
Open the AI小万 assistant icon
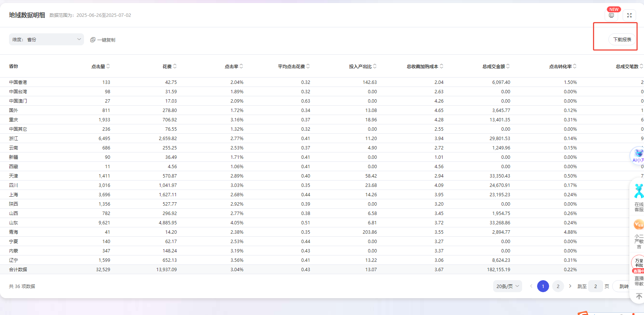click(638, 155)
